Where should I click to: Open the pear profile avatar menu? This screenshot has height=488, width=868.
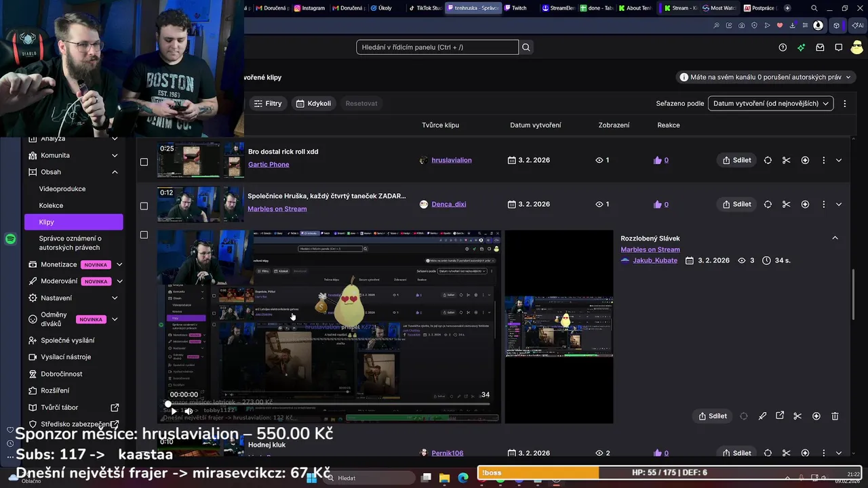pos(857,47)
